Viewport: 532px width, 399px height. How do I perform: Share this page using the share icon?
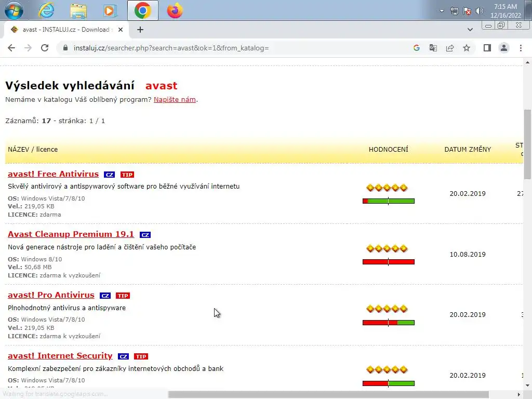(450, 48)
